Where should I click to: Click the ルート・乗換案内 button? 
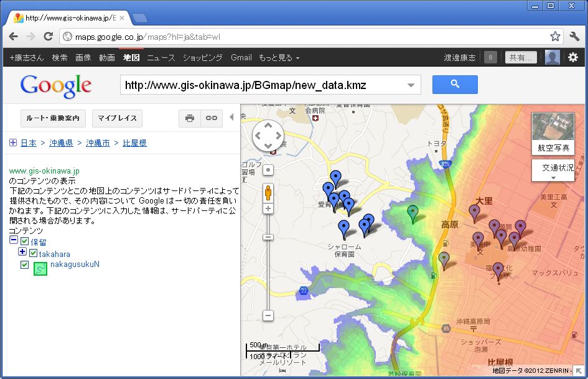pos(53,118)
